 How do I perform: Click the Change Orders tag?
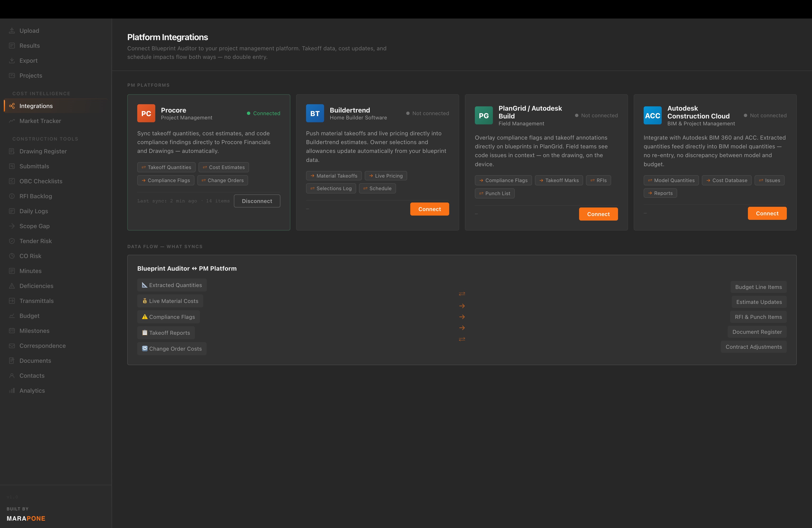tap(222, 180)
